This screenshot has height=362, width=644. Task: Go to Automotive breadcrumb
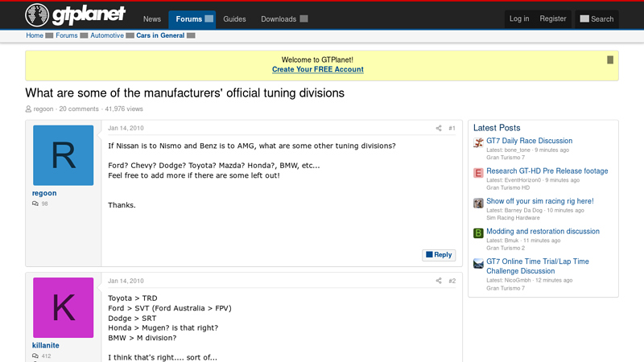pos(107,35)
